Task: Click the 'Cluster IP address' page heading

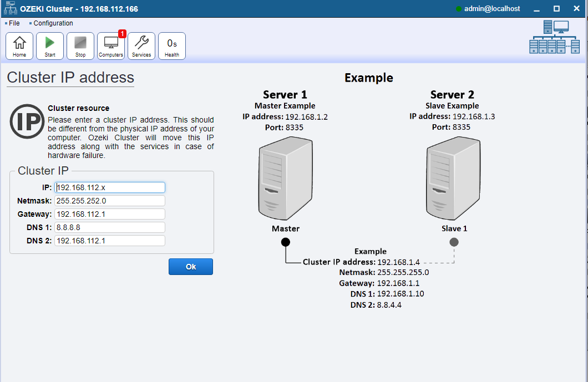Action: pyautogui.click(x=70, y=78)
